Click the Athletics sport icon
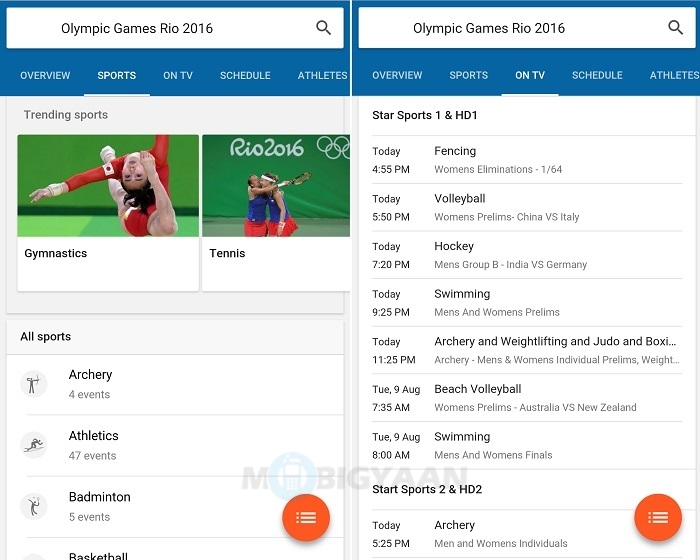Screen dimensions: 700x560 [x=33, y=445]
